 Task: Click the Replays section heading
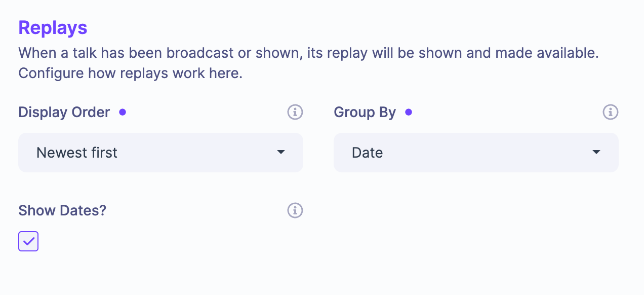coord(53,28)
